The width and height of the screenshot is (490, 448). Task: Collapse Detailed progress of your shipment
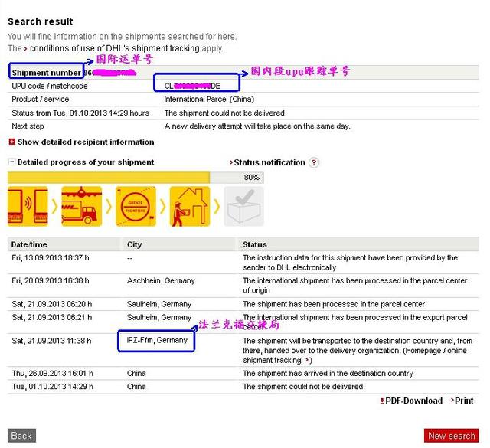[82, 162]
